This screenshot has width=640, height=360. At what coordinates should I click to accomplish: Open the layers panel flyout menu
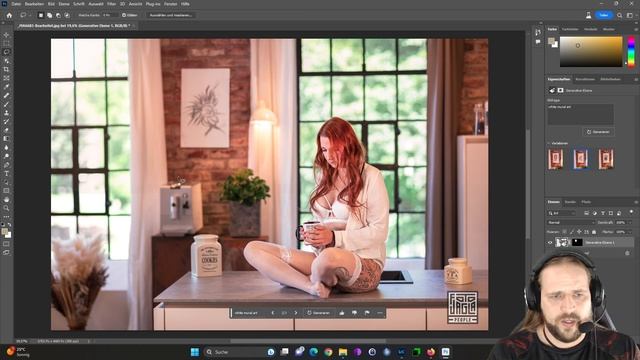click(x=636, y=202)
